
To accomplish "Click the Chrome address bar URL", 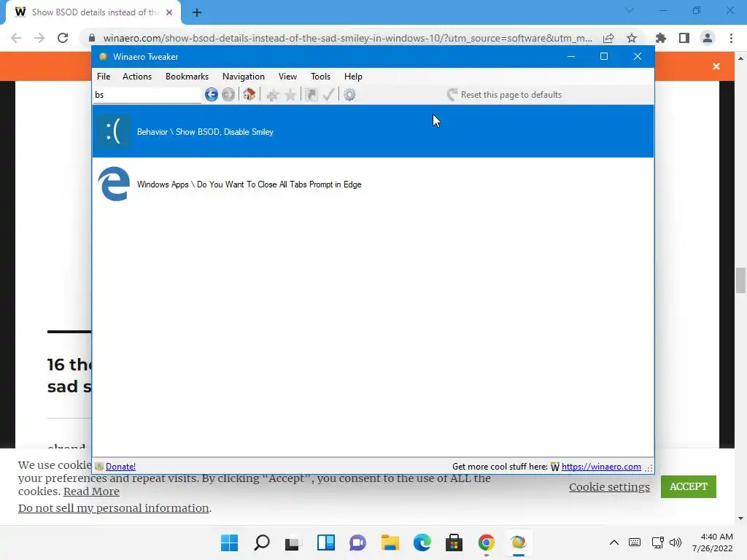I will coord(347,38).
